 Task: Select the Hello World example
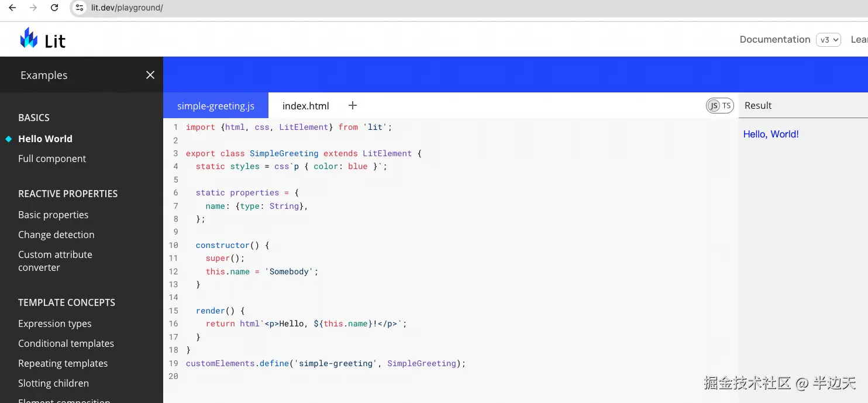click(x=45, y=139)
